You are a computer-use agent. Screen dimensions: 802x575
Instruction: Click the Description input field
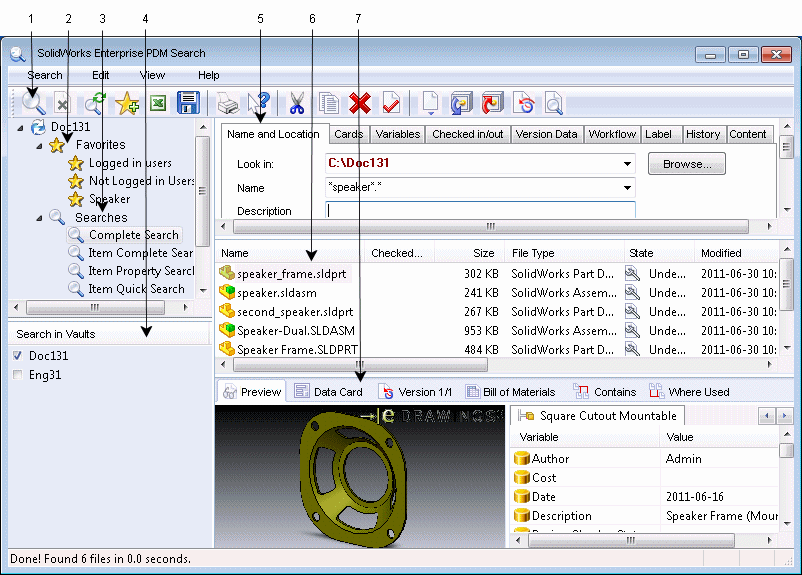[480, 210]
